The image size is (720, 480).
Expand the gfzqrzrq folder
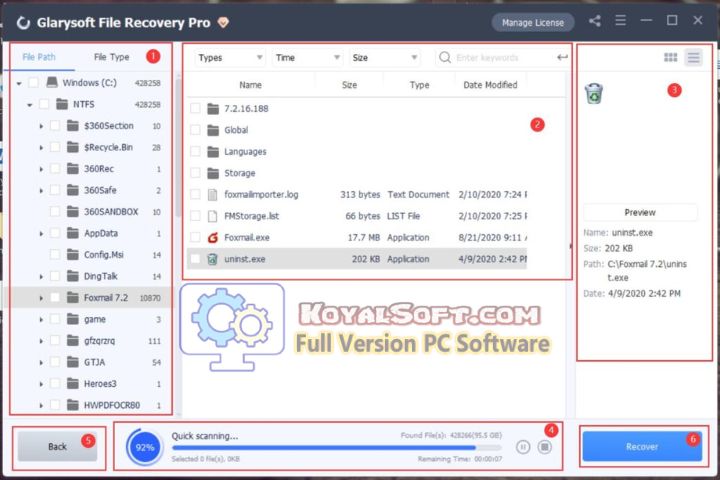(41, 341)
